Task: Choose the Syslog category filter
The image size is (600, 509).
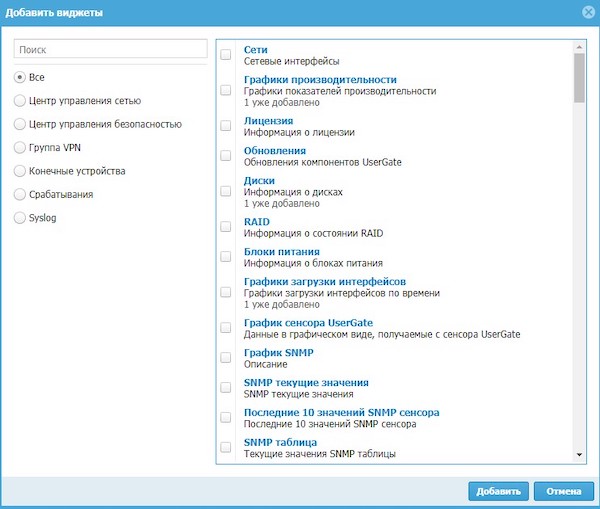Action: (x=20, y=217)
